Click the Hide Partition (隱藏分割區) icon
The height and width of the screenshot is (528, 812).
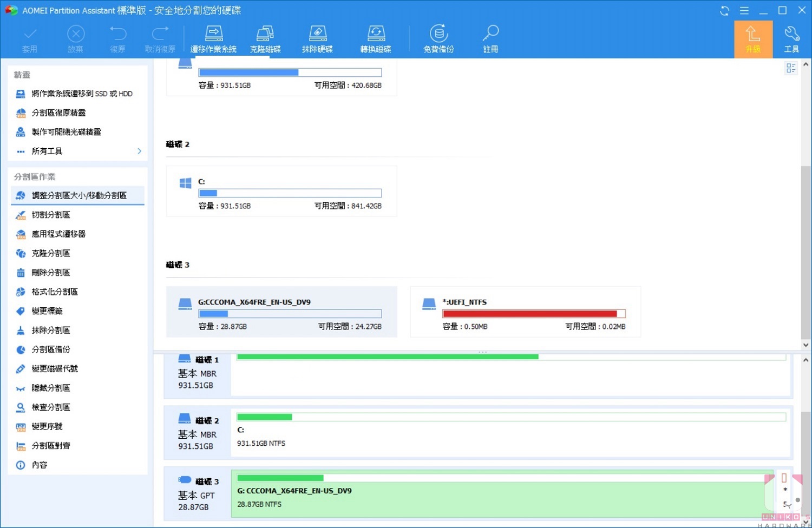click(x=21, y=388)
